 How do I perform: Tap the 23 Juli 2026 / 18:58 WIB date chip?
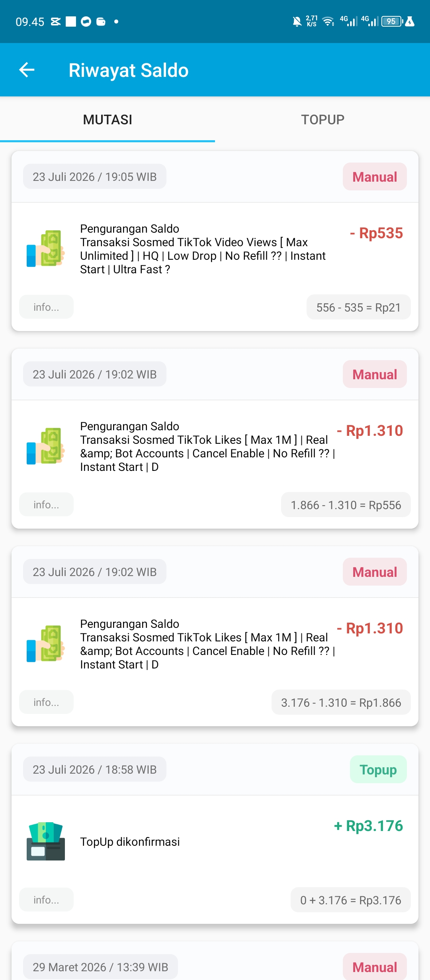click(x=95, y=770)
